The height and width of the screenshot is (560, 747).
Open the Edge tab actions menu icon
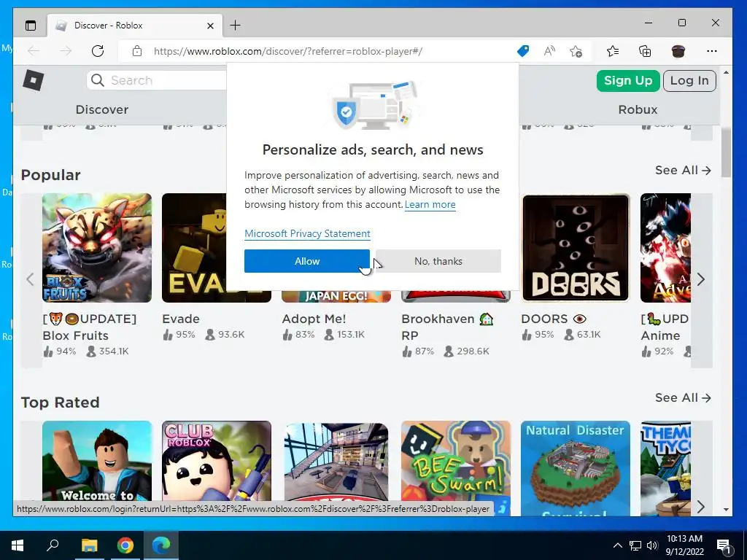[31, 26]
